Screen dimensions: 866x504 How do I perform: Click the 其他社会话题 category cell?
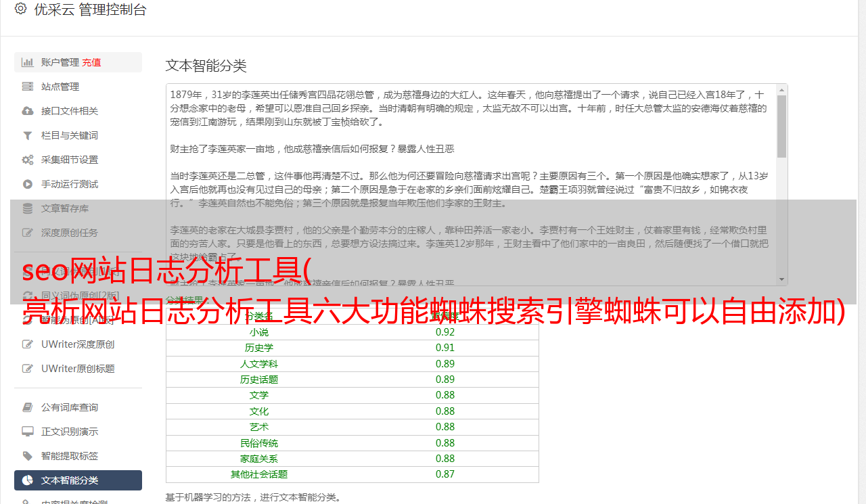click(259, 474)
